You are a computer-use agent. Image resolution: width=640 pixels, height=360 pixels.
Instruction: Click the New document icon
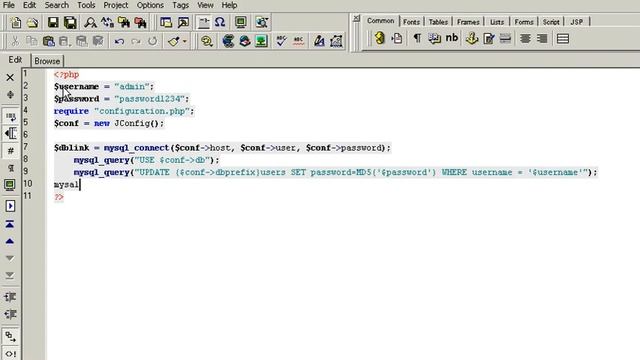click(16, 22)
